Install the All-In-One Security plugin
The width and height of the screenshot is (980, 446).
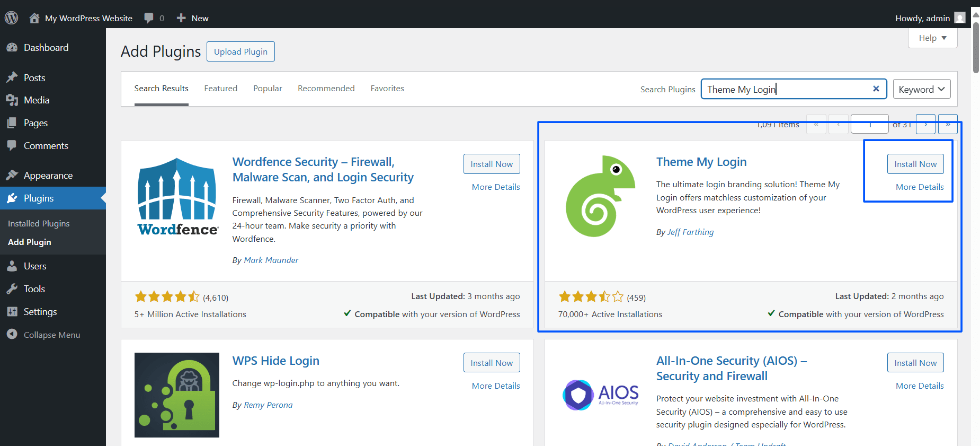[x=915, y=363]
